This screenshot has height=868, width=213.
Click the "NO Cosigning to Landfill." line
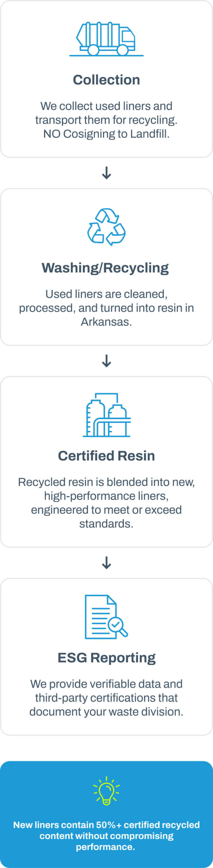click(106, 134)
